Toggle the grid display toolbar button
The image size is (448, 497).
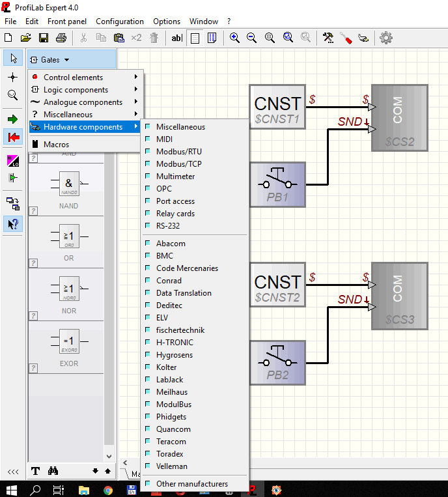[x=195, y=38]
